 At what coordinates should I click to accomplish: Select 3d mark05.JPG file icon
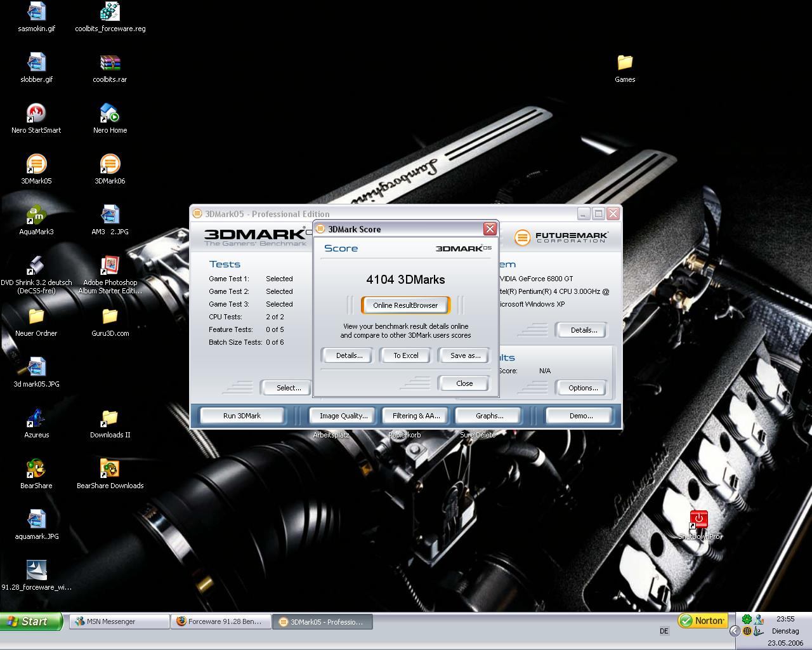point(36,373)
